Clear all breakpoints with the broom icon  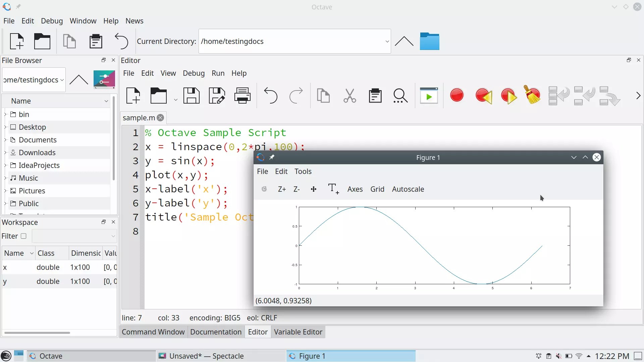pyautogui.click(x=533, y=96)
